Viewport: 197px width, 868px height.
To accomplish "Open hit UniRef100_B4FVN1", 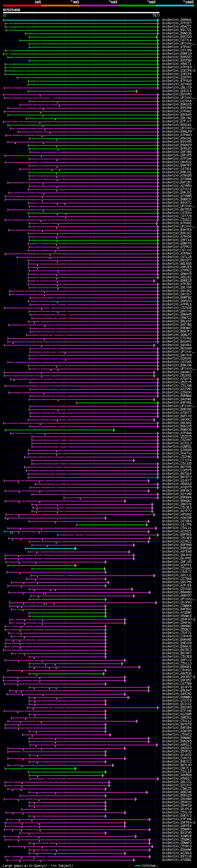I will coord(176,402).
